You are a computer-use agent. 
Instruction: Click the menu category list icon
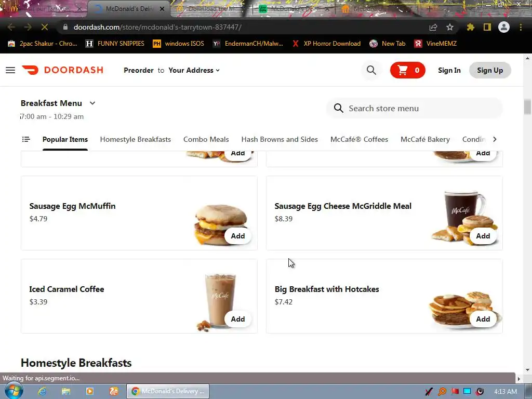click(26, 139)
